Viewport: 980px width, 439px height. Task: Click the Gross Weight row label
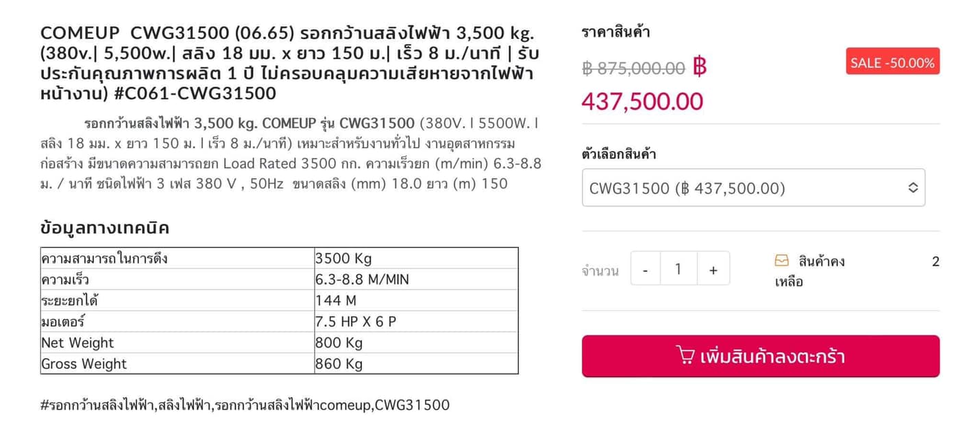[x=84, y=364]
